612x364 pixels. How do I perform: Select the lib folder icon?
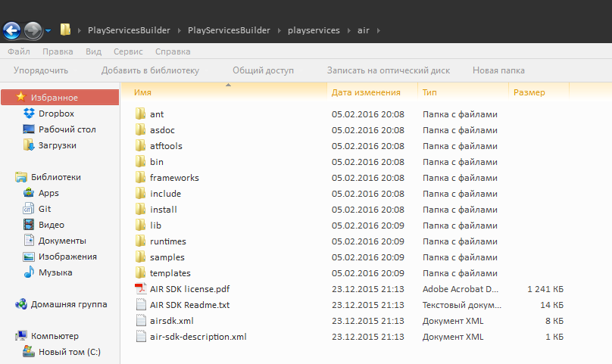(141, 225)
